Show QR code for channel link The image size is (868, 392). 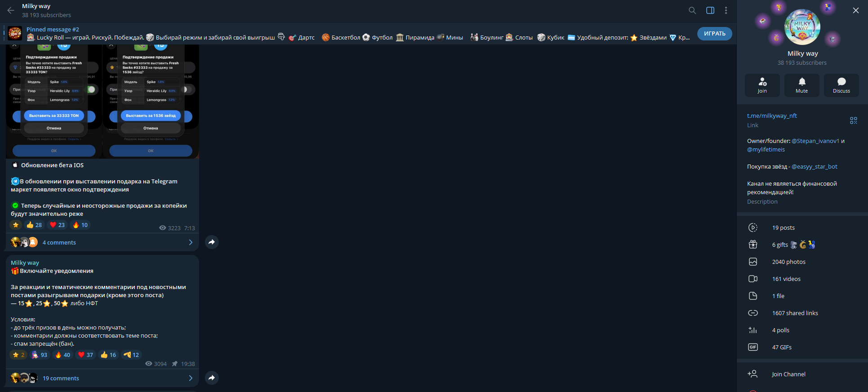tap(854, 120)
